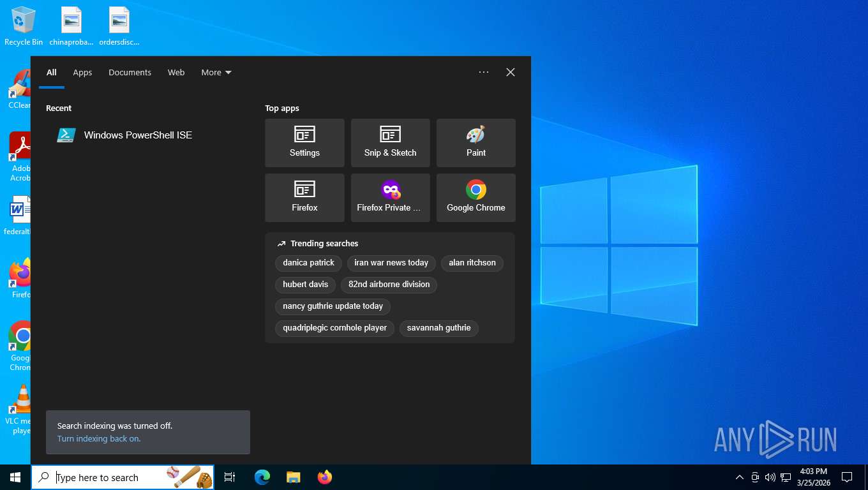The width and height of the screenshot is (868, 490).
Task: Search trending topic 82nd airborne division
Action: (389, 285)
